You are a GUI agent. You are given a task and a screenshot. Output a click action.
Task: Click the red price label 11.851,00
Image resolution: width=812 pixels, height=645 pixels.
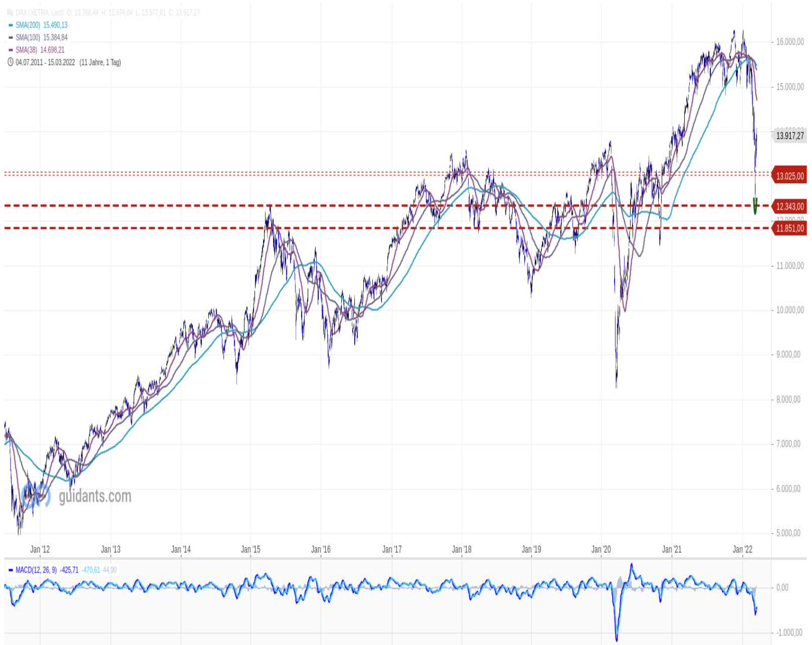click(790, 228)
